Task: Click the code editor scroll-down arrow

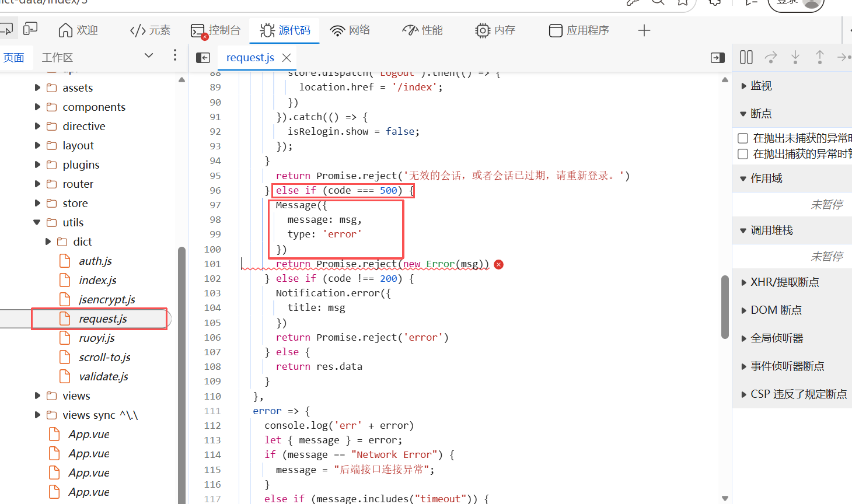Action: pyautogui.click(x=725, y=498)
